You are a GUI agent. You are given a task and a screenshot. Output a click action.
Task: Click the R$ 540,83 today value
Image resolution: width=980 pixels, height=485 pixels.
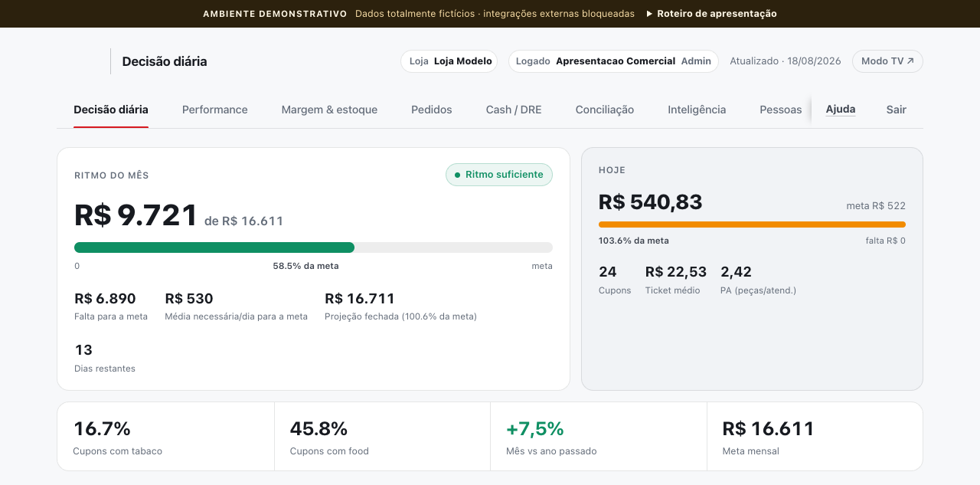coord(651,202)
